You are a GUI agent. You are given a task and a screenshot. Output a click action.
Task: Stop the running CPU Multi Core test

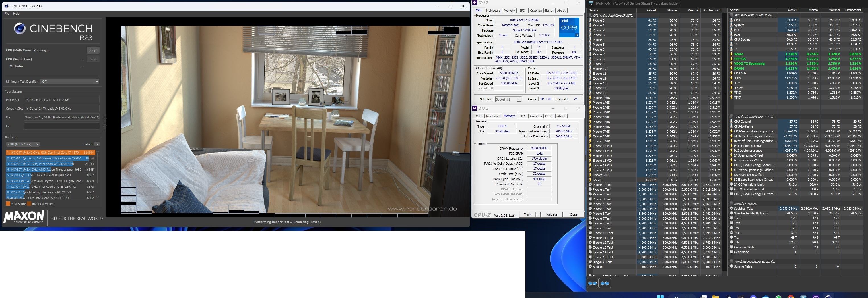click(93, 51)
